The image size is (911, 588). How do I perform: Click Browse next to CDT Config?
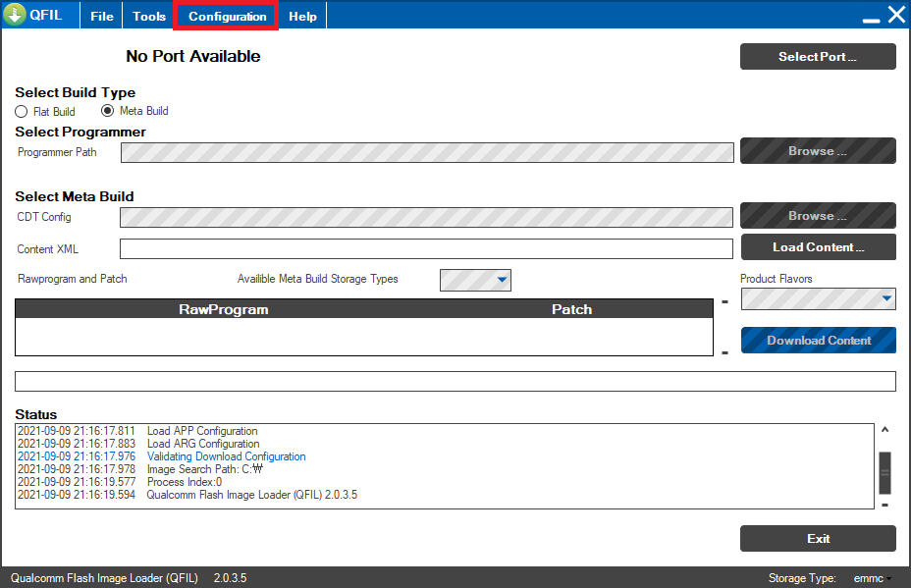tap(818, 216)
